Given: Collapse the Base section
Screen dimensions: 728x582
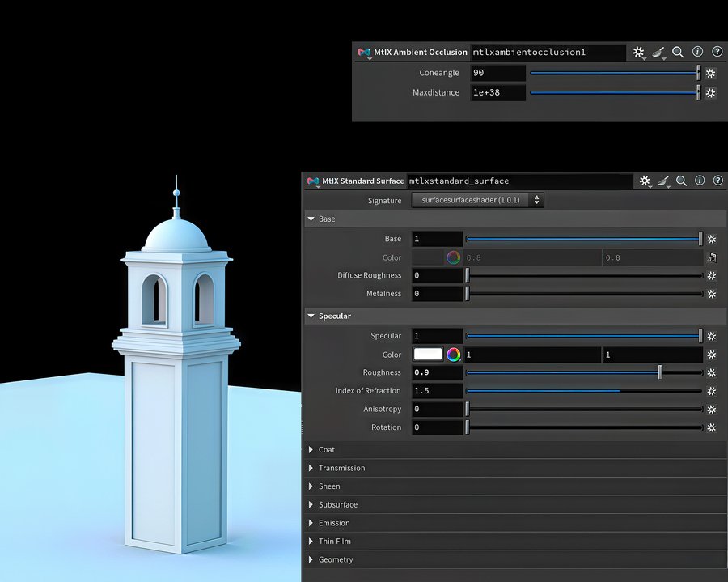Looking at the screenshot, I should click(311, 219).
